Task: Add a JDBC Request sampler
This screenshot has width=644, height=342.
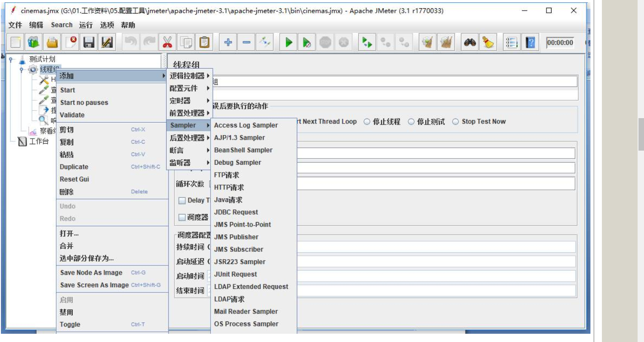Action: (254, 212)
